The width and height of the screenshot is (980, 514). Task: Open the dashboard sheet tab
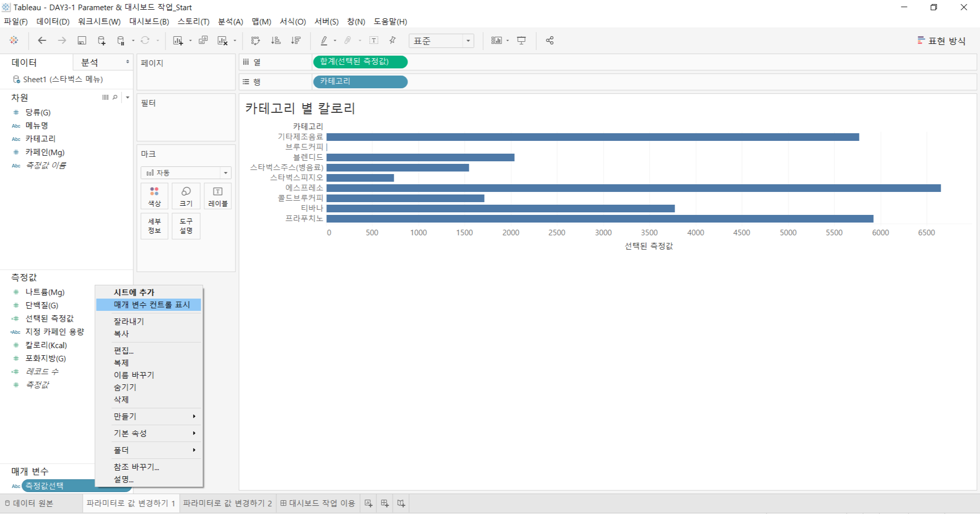[x=318, y=503]
